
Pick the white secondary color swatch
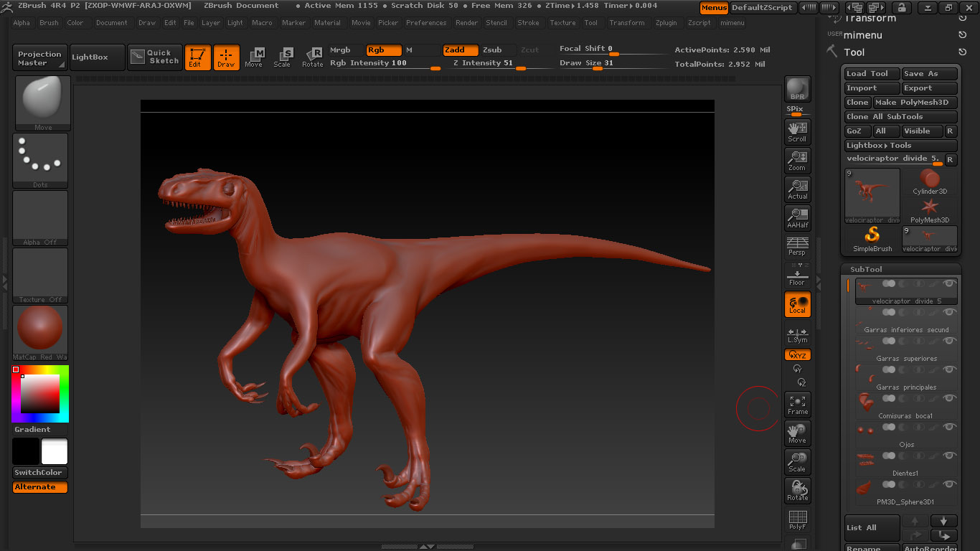55,451
